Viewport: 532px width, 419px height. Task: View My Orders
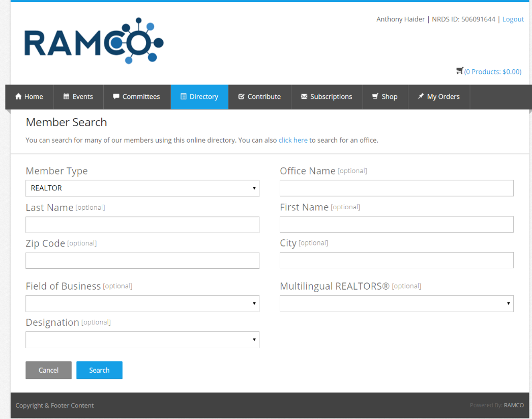[x=439, y=97]
